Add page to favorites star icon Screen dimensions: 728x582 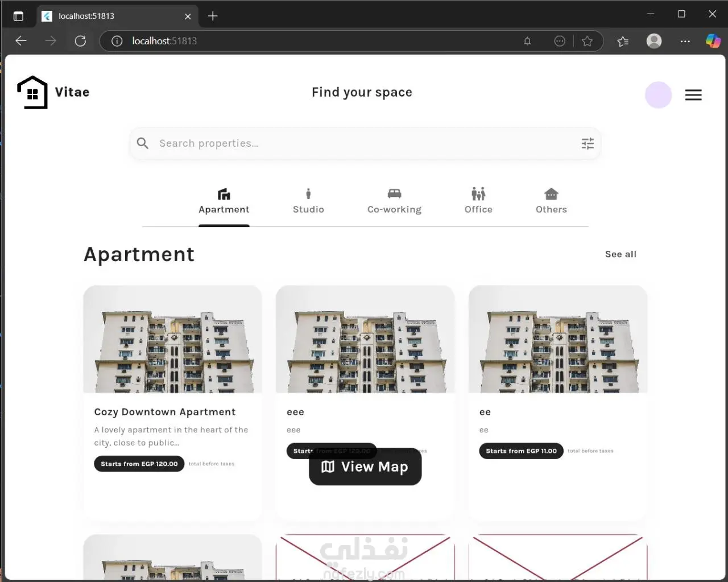coord(588,41)
